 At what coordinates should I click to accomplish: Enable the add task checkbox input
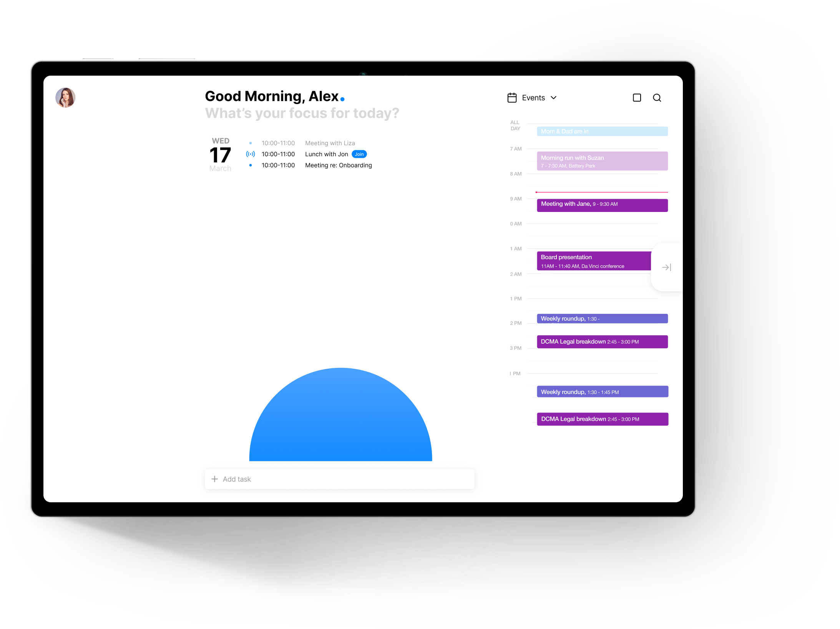coord(214,478)
